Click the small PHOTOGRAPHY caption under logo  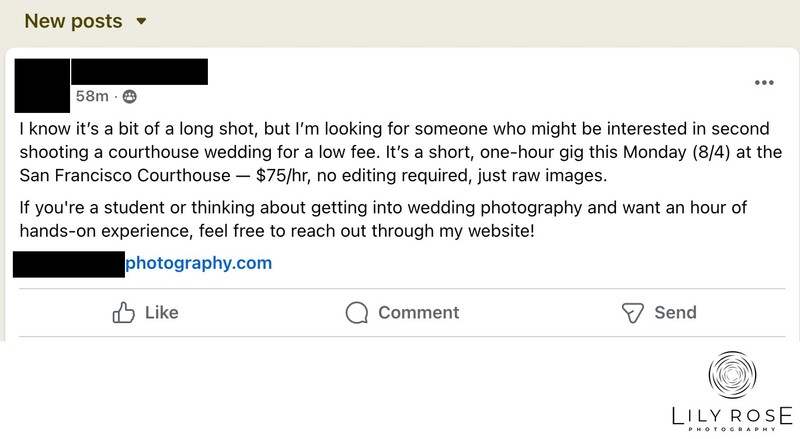point(732,429)
